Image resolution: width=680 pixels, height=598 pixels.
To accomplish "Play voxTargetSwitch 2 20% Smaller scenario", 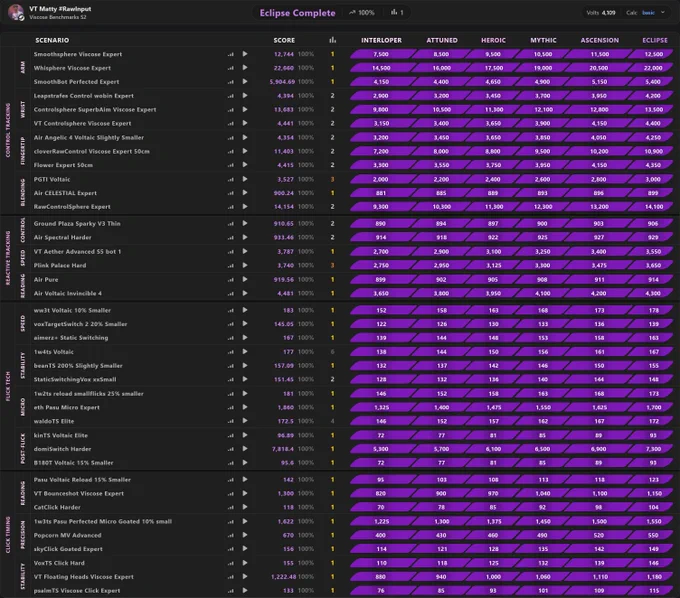I will pos(245,324).
